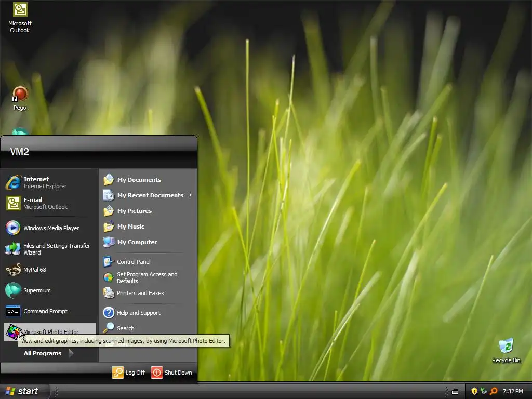Open My Documents folder icon
The width and height of the screenshot is (532, 399).
coord(109,179)
